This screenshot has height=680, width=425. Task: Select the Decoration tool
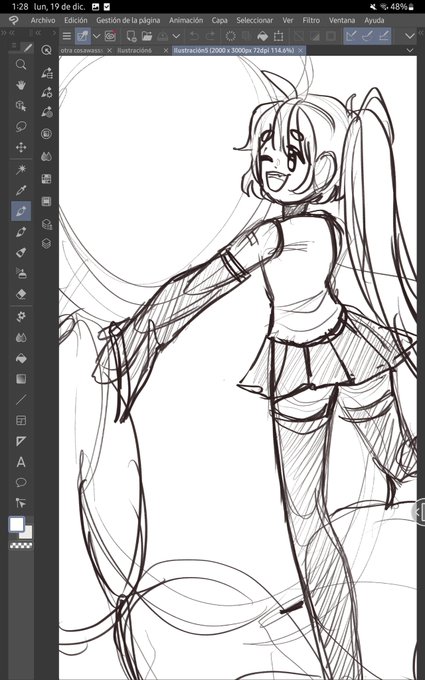pyautogui.click(x=21, y=317)
